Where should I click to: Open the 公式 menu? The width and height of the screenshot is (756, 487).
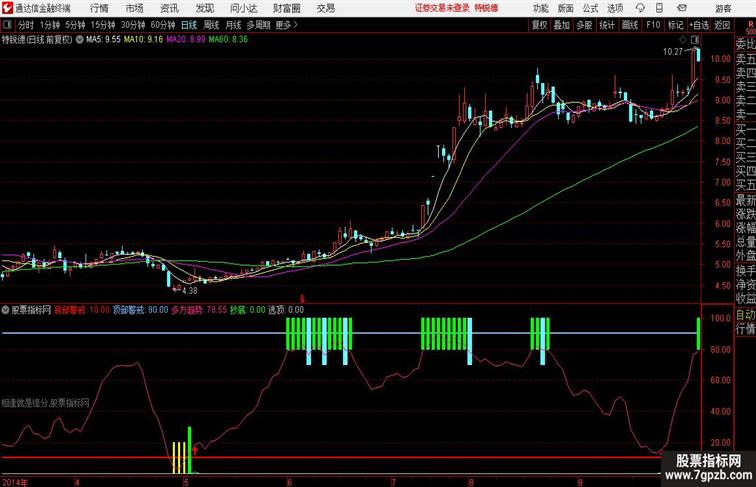[590, 8]
